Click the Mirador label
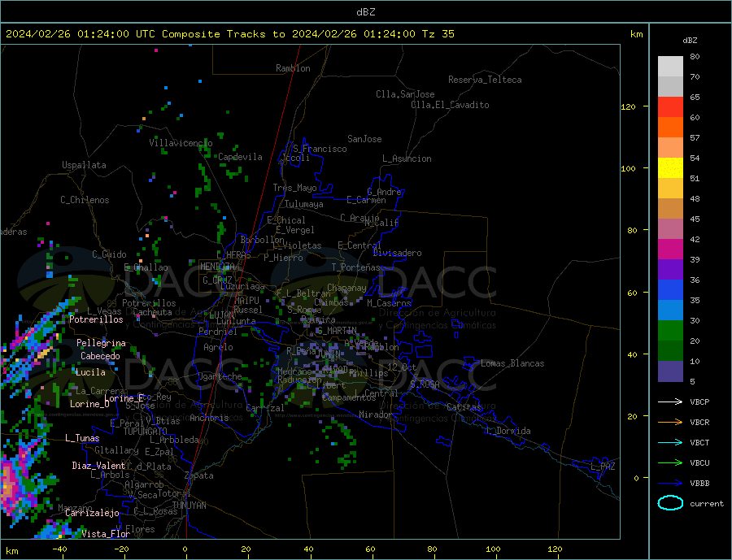The width and height of the screenshot is (732, 560). tap(377, 415)
